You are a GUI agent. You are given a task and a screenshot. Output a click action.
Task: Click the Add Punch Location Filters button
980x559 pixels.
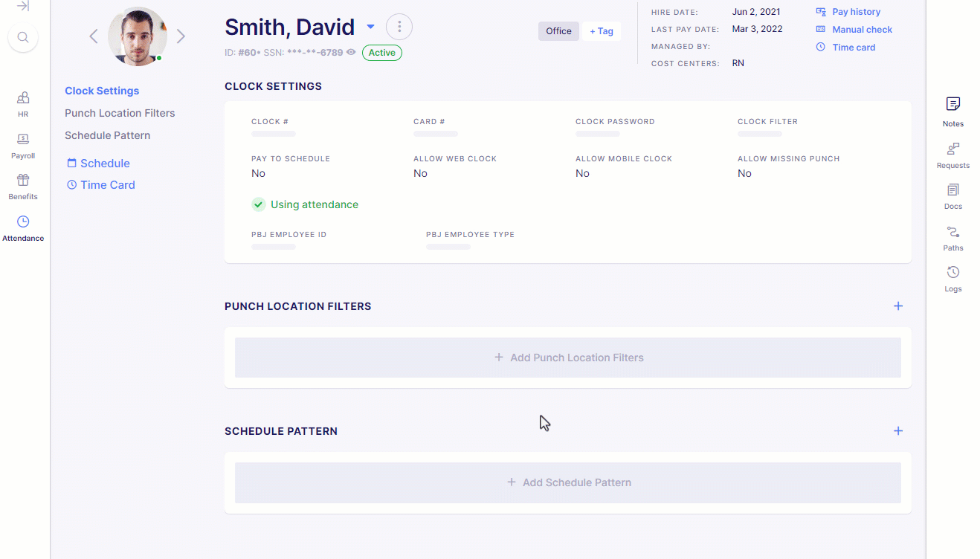568,358
